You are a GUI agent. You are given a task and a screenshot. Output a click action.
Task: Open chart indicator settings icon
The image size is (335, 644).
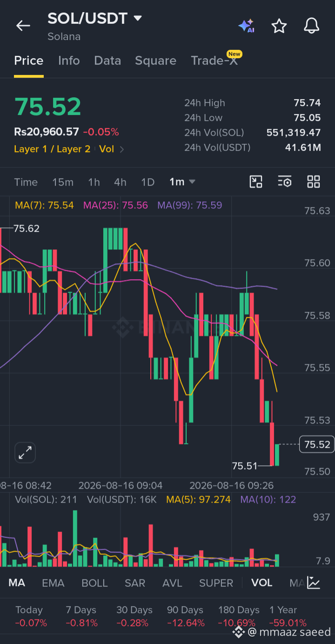[x=285, y=182]
